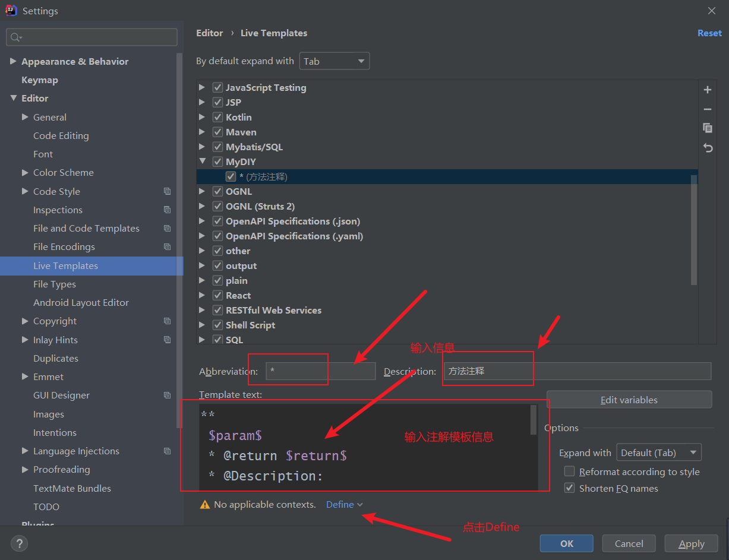The height and width of the screenshot is (560, 729).
Task: Click project-level icon beside File and Code Templates
Action: pos(167,228)
